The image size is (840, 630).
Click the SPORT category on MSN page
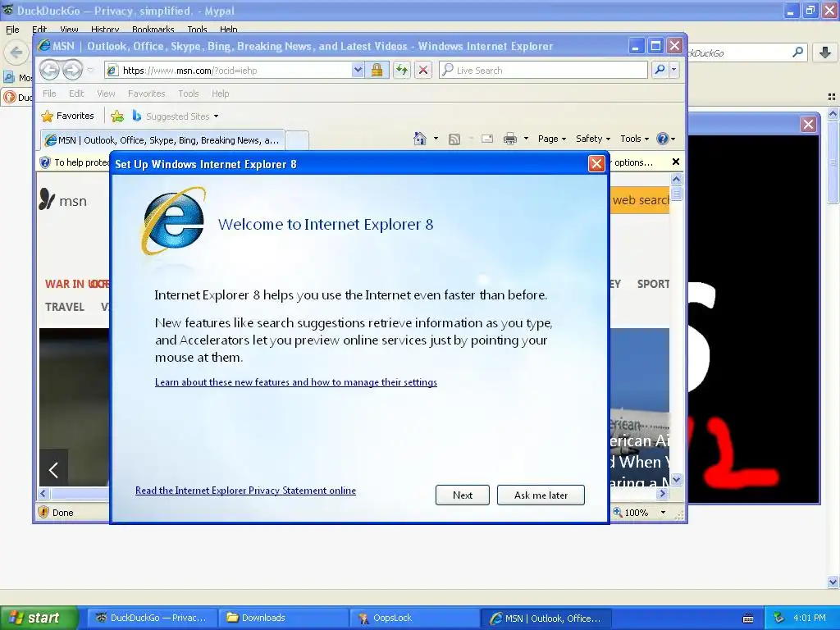[653, 284]
